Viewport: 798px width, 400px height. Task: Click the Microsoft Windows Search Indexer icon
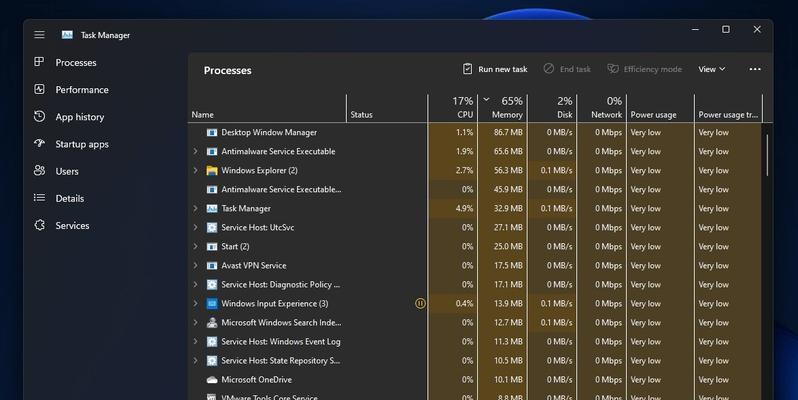tap(212, 323)
